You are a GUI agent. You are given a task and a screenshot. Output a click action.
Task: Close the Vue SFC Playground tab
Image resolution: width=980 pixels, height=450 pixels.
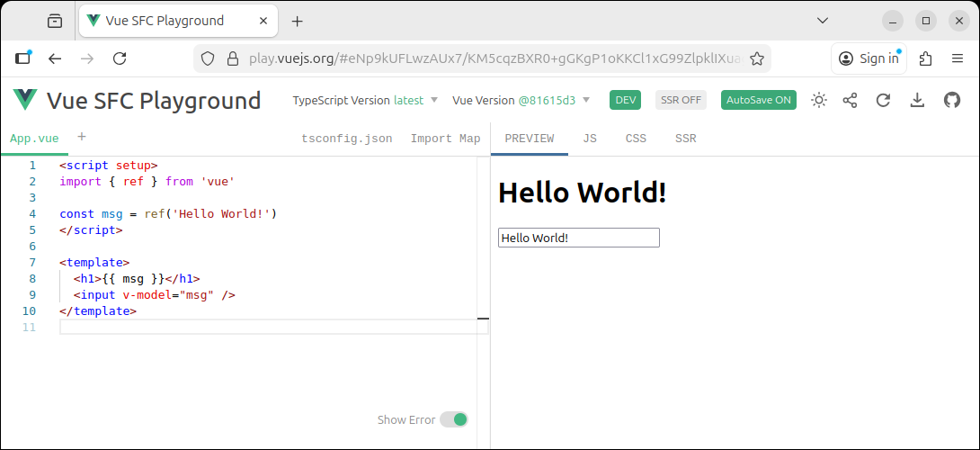[263, 21]
